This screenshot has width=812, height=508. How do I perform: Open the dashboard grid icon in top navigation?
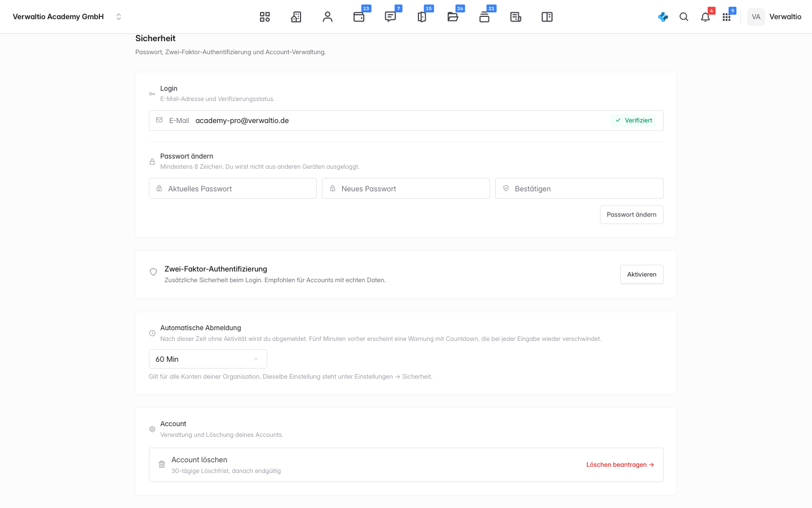click(x=264, y=17)
